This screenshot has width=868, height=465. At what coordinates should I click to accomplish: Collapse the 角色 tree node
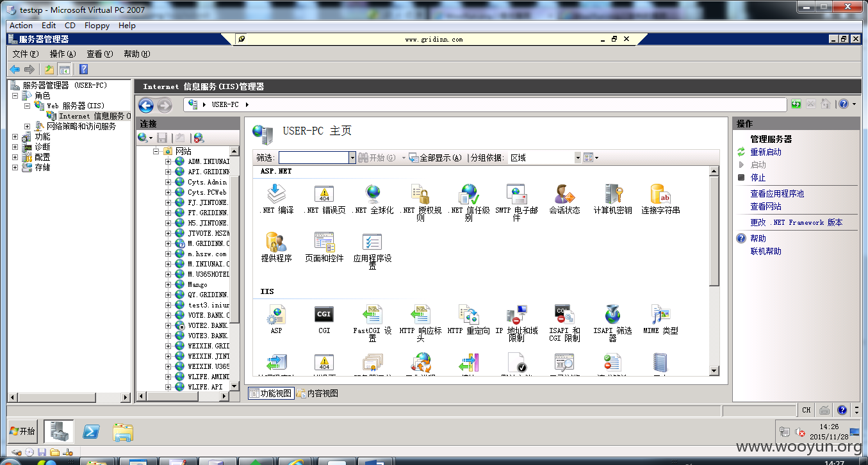tap(15, 95)
